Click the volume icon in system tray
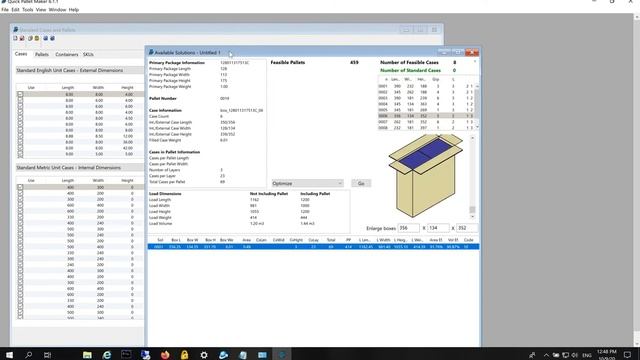The width and height of the screenshot is (640, 360). click(x=575, y=355)
